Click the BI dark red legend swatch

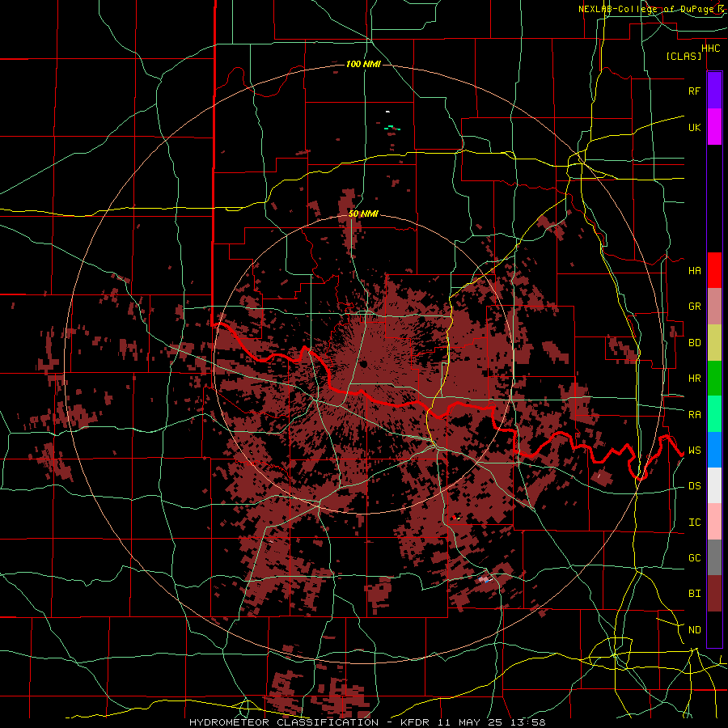714,594
